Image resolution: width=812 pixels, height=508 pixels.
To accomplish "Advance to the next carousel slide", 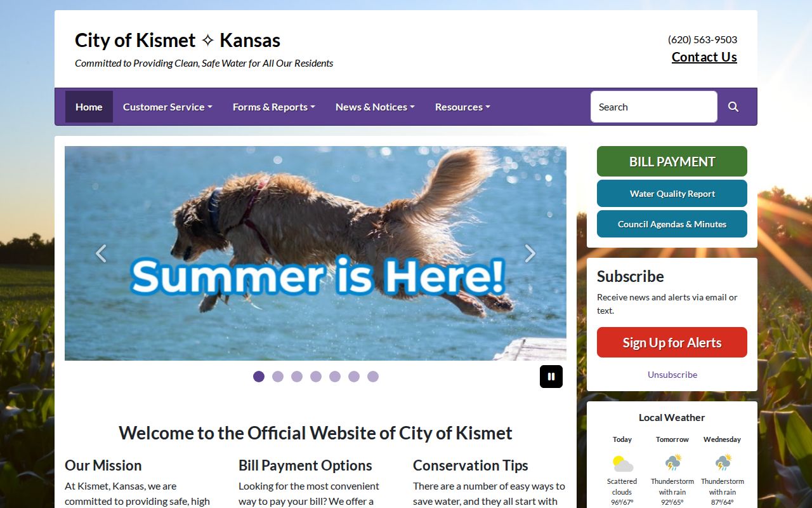I will pos(530,253).
